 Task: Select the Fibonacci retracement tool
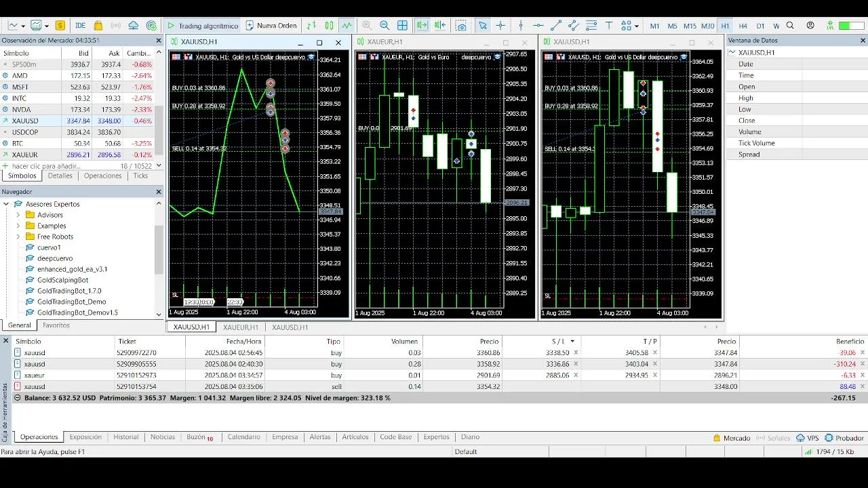pos(591,26)
